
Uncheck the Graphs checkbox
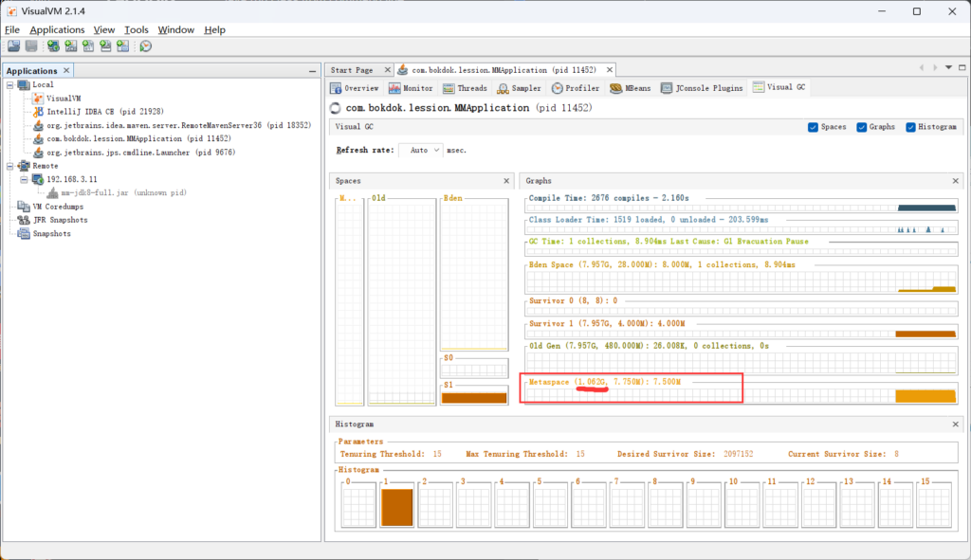coord(861,127)
